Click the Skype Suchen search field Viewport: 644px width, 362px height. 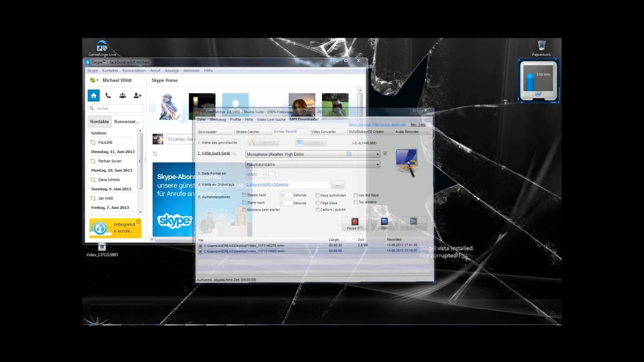(x=116, y=108)
